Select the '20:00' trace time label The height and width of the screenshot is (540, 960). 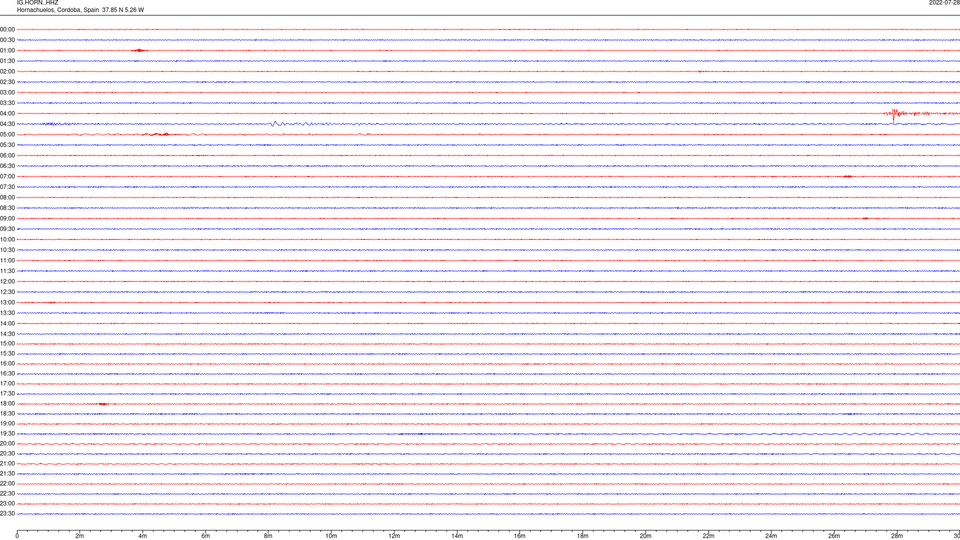click(7, 444)
